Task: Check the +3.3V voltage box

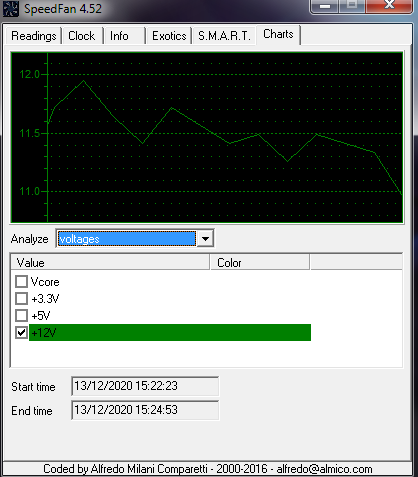Action: 21,298
